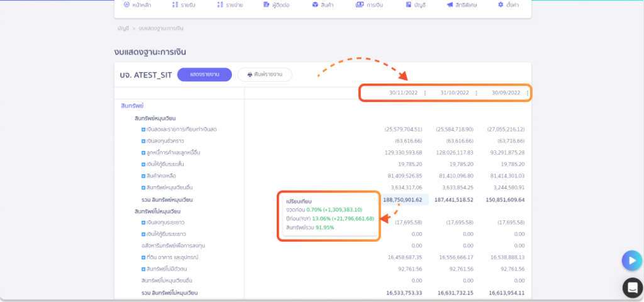Open the การเงิน finance menu
The height and width of the screenshot is (302, 644).
pos(369,5)
